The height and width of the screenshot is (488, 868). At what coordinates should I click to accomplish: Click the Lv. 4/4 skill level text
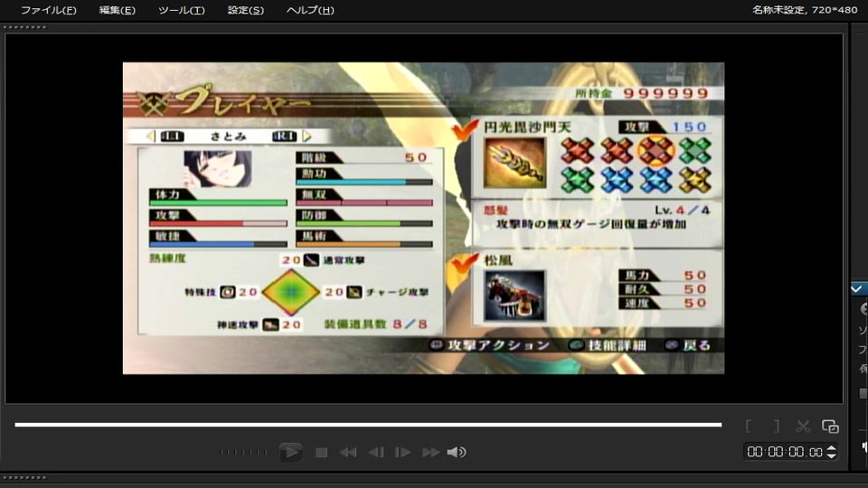682,211
